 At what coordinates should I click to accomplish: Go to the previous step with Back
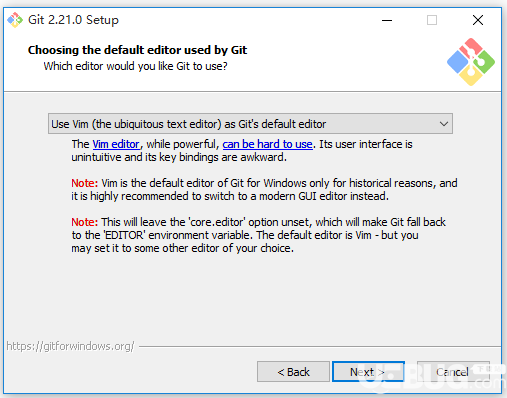point(293,372)
